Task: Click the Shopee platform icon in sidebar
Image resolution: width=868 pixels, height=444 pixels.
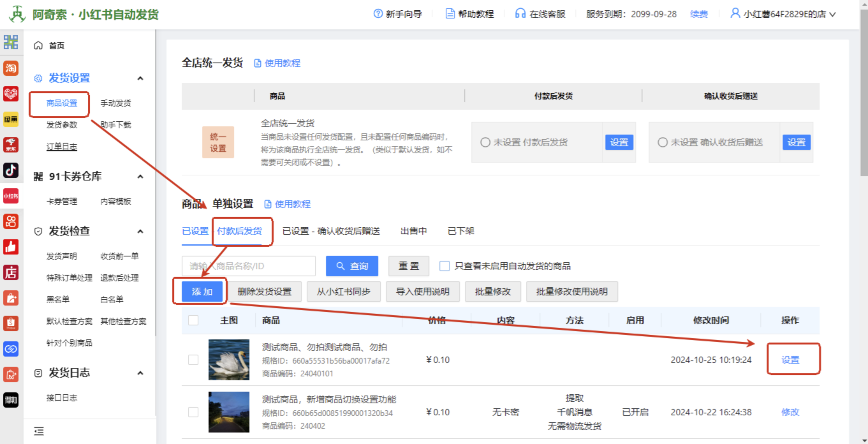Action: [11, 323]
